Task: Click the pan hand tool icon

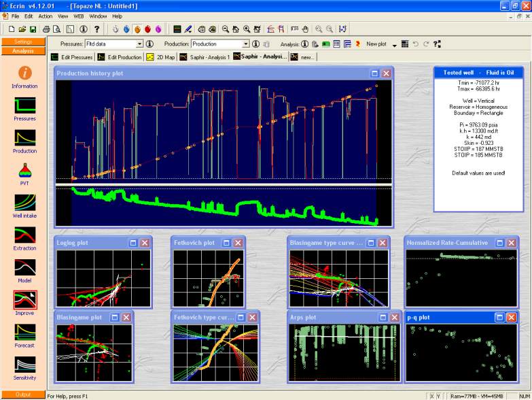Action: [x=305, y=29]
